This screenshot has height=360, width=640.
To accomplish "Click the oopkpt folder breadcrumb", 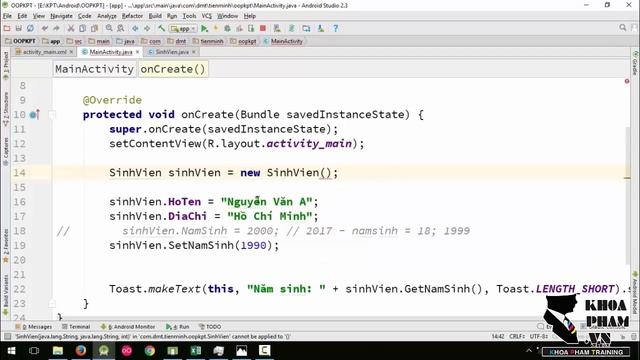I will [x=243, y=41].
